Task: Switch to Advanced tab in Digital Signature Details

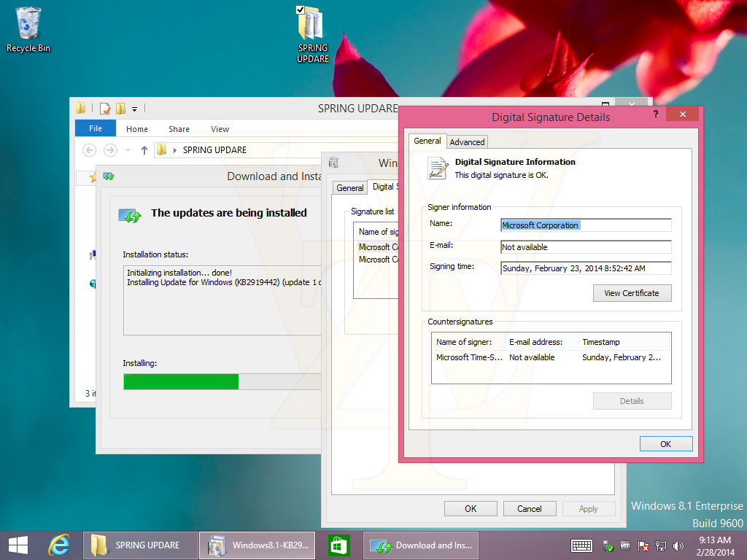Action: click(x=467, y=142)
